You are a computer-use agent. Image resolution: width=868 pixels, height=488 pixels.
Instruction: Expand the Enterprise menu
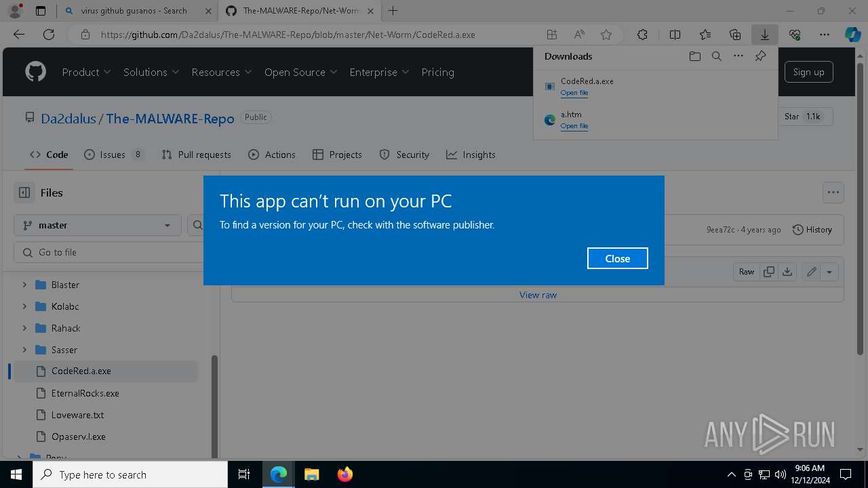pyautogui.click(x=380, y=72)
